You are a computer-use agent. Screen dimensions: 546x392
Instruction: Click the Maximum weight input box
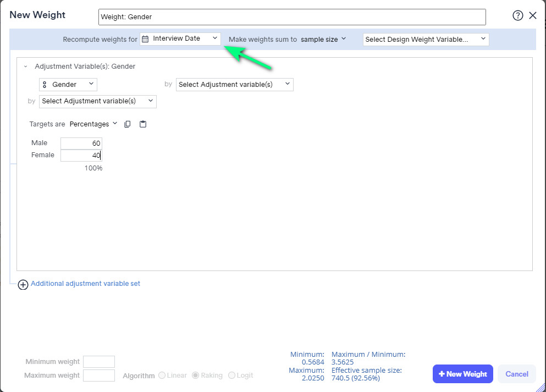click(99, 376)
